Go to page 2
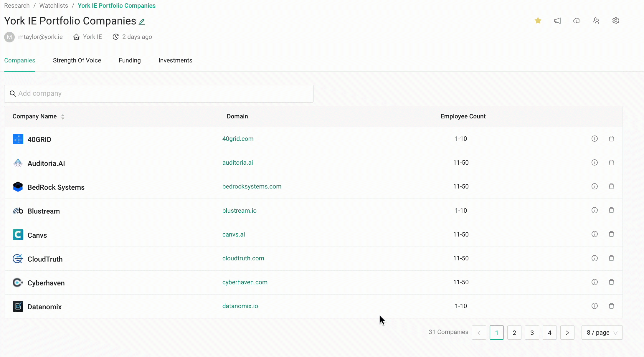The height and width of the screenshot is (357, 644). pos(514,333)
